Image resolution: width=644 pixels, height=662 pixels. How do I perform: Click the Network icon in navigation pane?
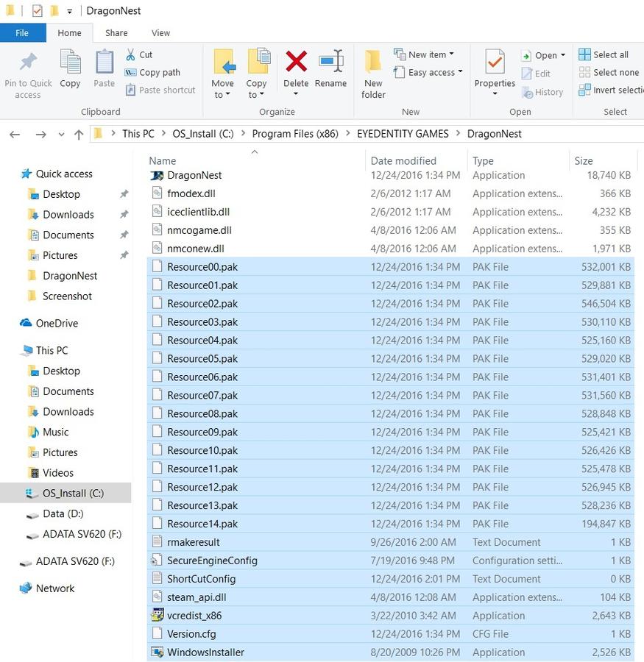(x=26, y=588)
